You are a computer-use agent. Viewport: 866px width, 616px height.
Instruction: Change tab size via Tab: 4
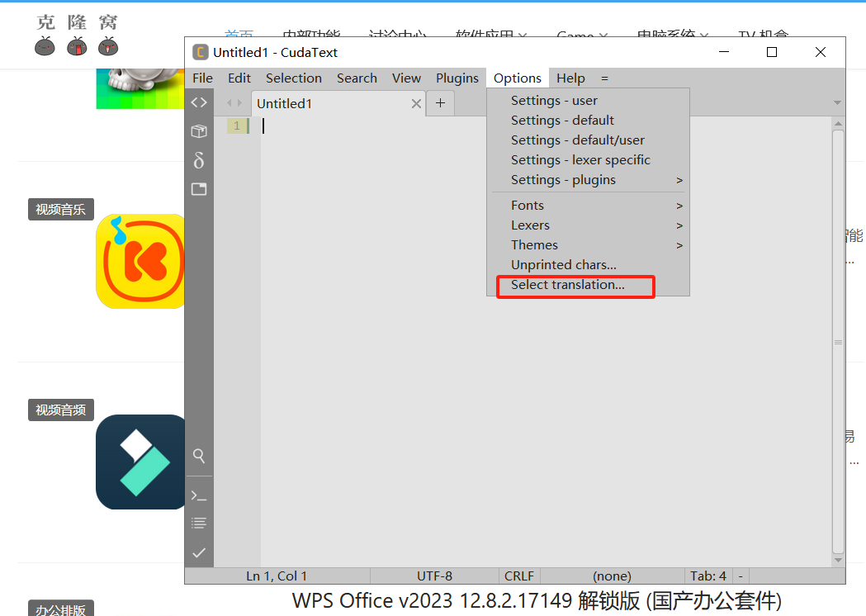(x=708, y=576)
